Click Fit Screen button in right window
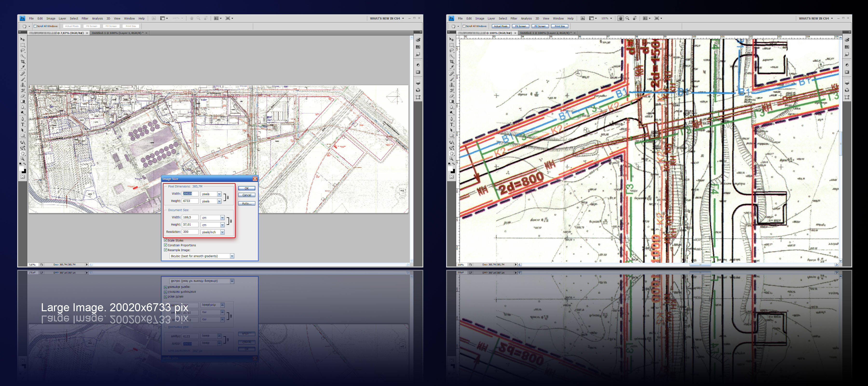868x386 pixels. [x=520, y=26]
